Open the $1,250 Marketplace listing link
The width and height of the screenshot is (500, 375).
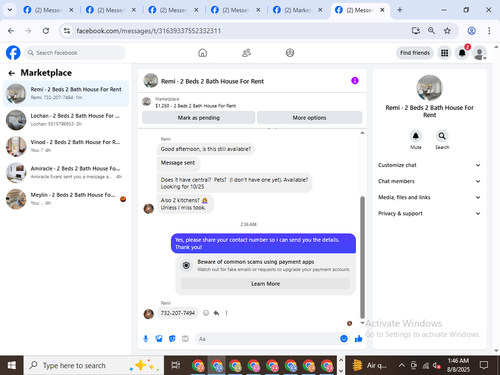[195, 106]
